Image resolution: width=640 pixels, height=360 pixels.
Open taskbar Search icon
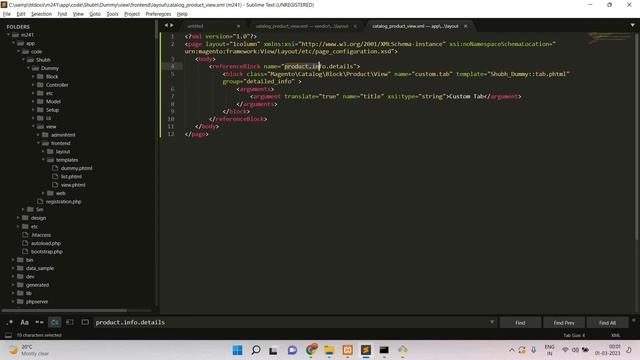click(x=256, y=350)
